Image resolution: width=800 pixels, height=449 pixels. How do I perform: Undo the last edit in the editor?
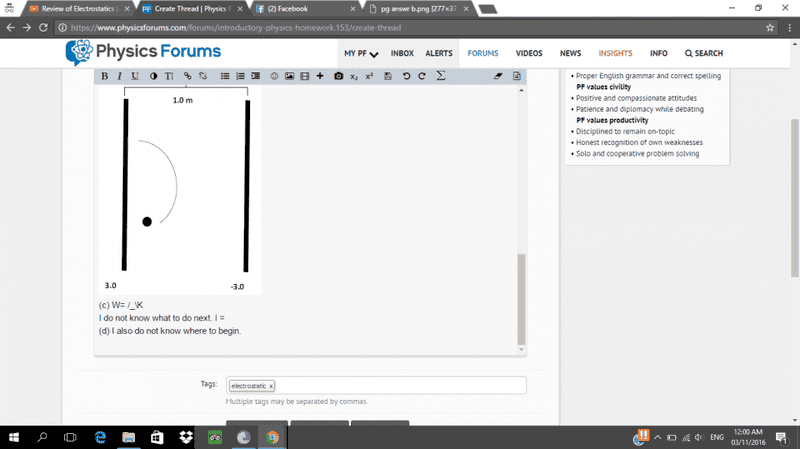(406, 76)
